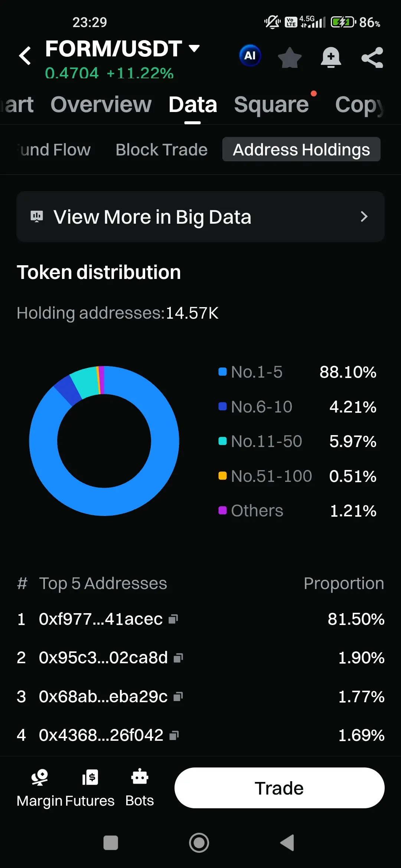Copy address 0x95c3...02ca8d
This screenshot has height=868, width=401.
[x=179, y=658]
